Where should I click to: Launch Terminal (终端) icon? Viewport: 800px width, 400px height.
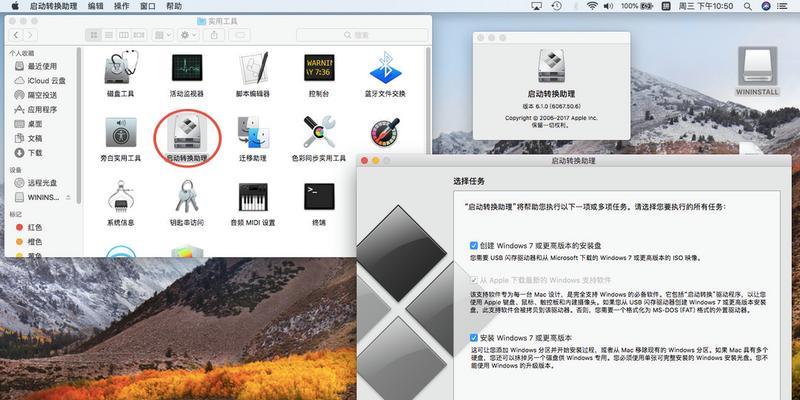click(319, 196)
